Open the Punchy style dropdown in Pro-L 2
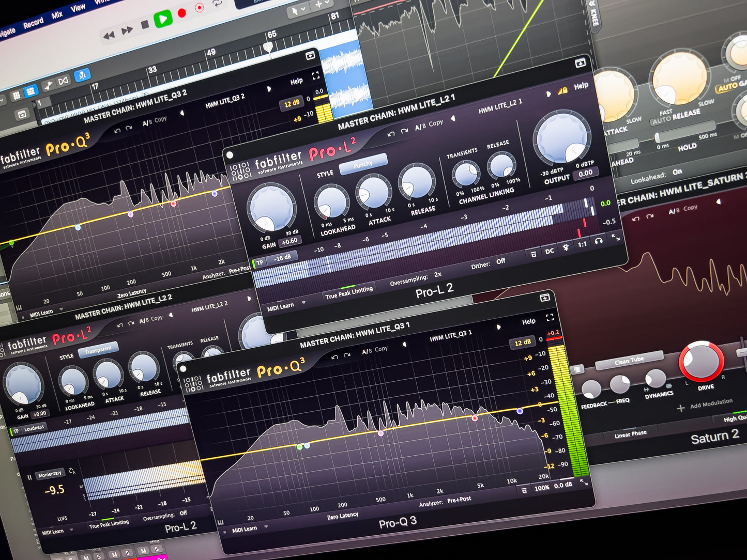 363,164
